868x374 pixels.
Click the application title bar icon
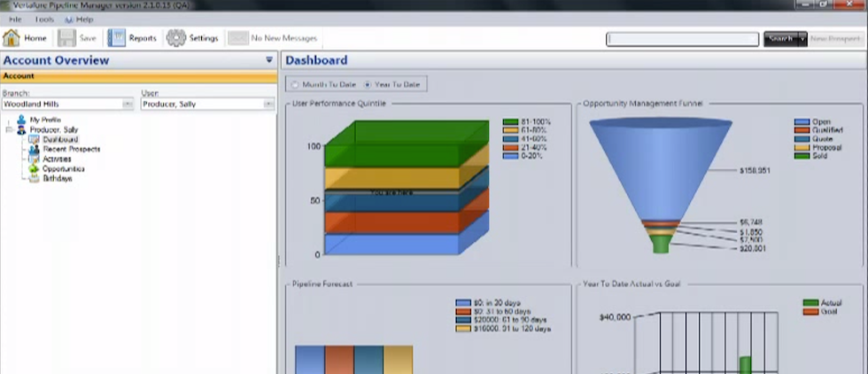pyautogui.click(x=5, y=4)
